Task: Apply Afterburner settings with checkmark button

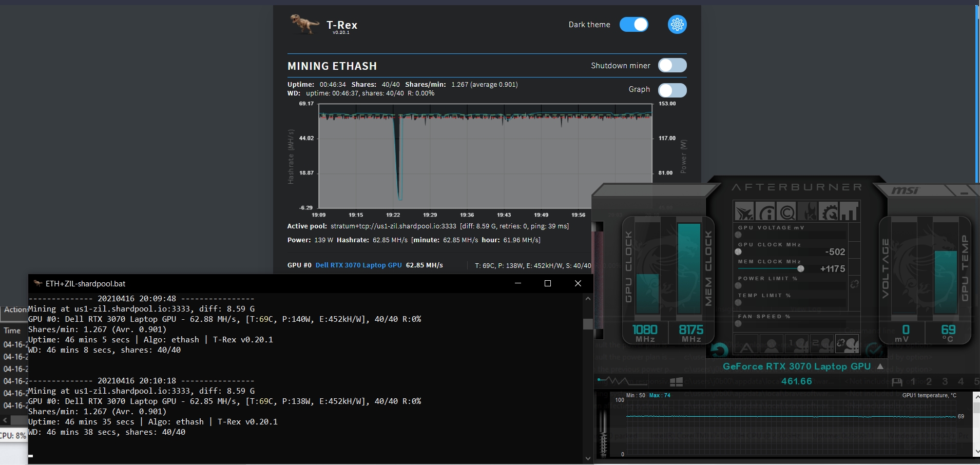Action: tap(874, 351)
